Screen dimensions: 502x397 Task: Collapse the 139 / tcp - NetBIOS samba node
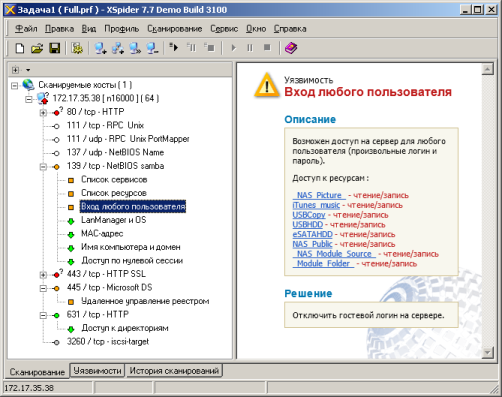point(43,167)
